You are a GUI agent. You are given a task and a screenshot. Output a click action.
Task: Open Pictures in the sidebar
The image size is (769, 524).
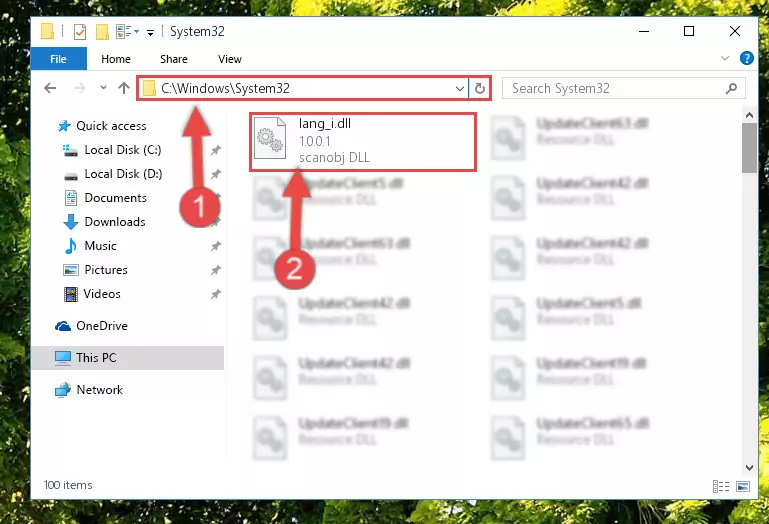105,270
